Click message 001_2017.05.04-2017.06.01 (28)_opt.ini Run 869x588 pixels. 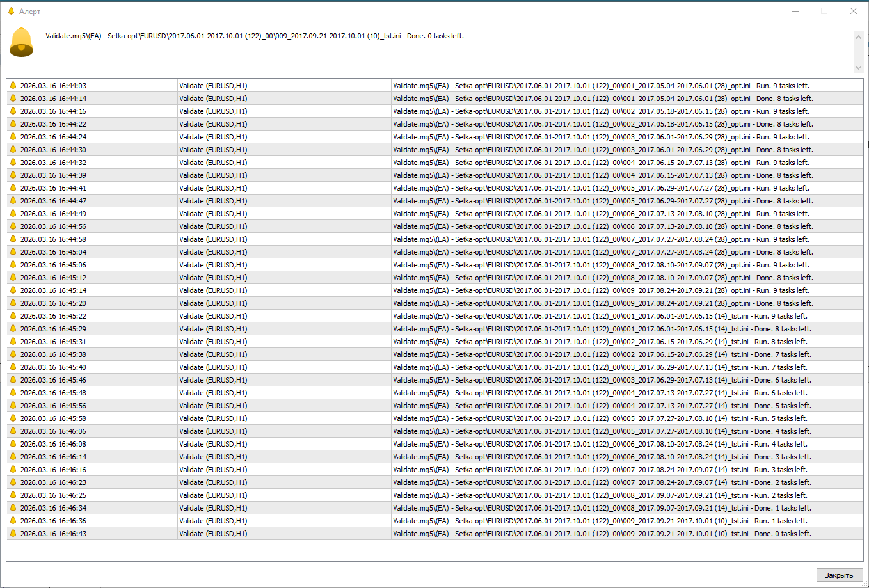pos(601,86)
